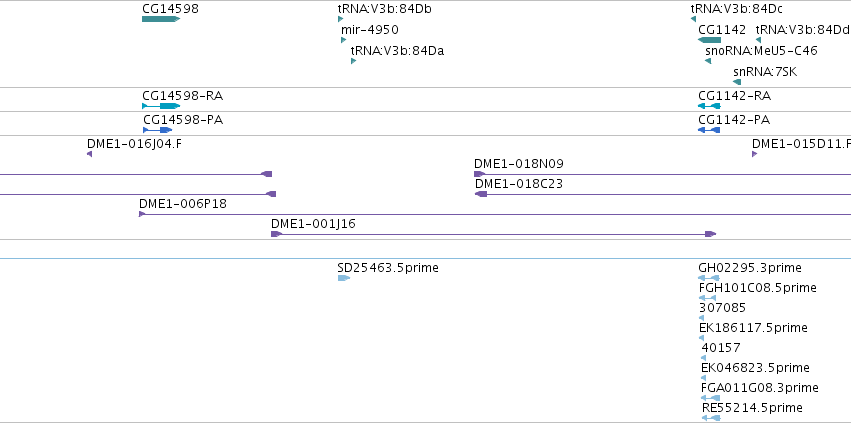Open the GH02295.3prime EST feature
851x423 pixels.
click(x=708, y=278)
